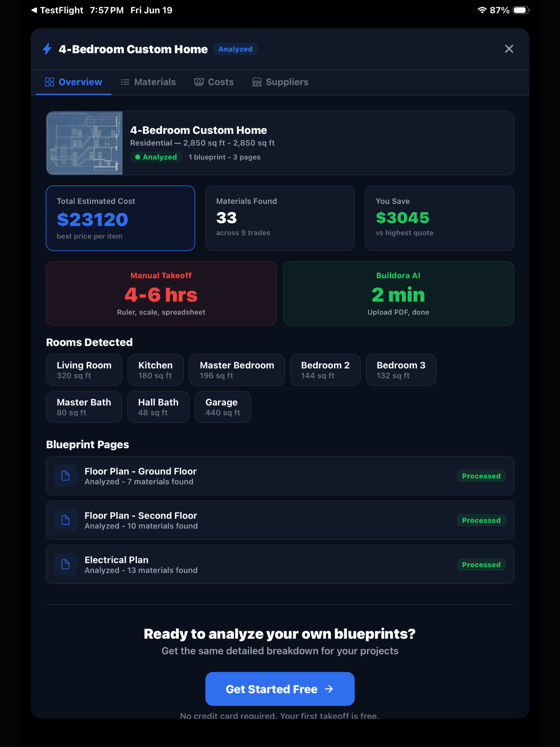The image size is (560, 747).
Task: Open the Electrical Plan row
Action: tap(280, 564)
